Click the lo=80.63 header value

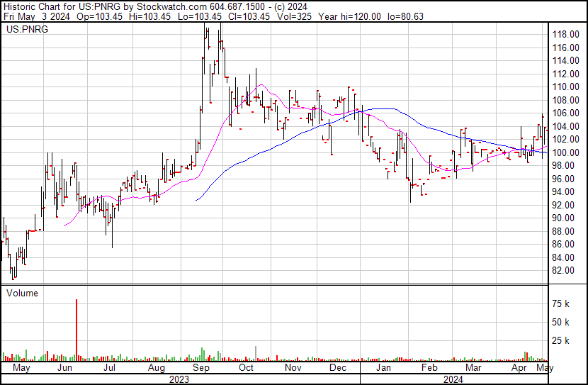click(x=406, y=16)
